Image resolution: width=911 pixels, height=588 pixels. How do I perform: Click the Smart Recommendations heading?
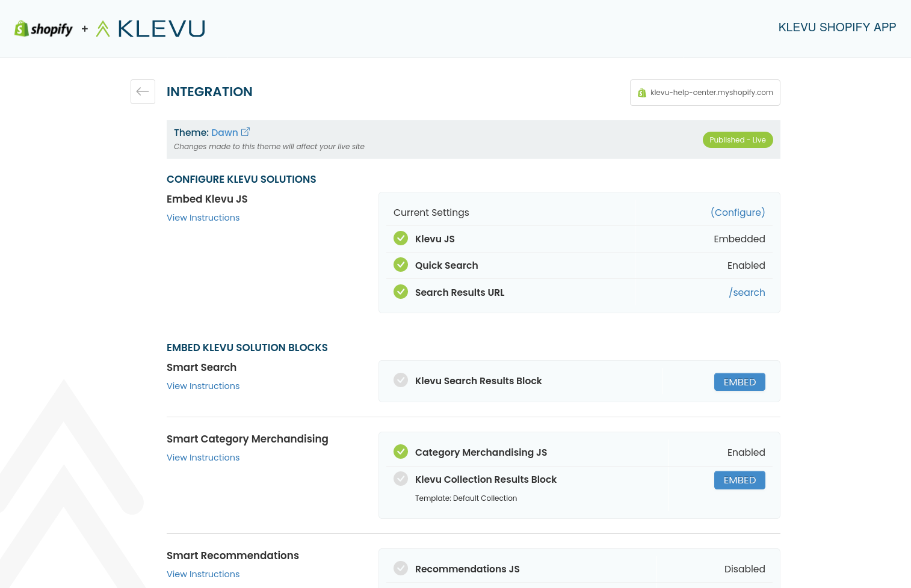click(x=233, y=556)
